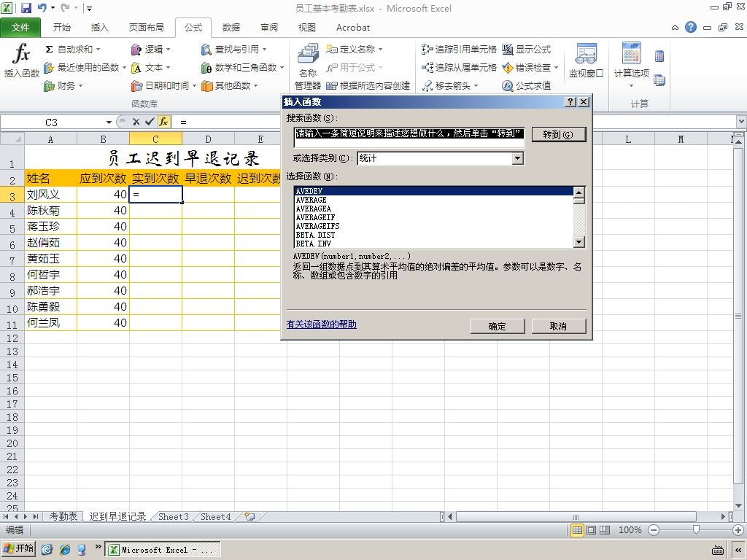
Task: Switch to the Sheet3 sheet tab
Action: pos(174,517)
